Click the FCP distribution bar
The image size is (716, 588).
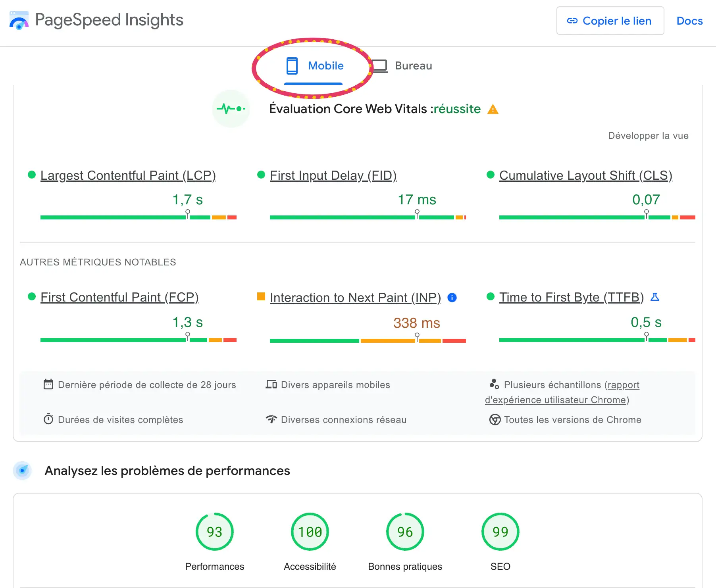(139, 340)
